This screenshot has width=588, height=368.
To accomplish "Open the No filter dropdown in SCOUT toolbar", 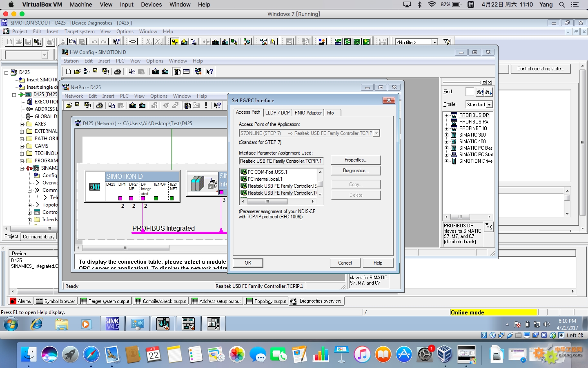I will 434,42.
